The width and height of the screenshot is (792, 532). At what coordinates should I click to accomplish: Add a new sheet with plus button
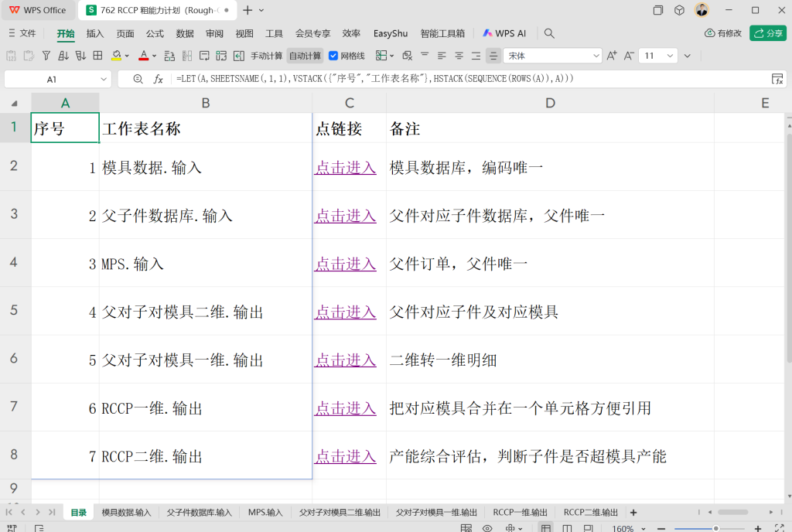633,513
